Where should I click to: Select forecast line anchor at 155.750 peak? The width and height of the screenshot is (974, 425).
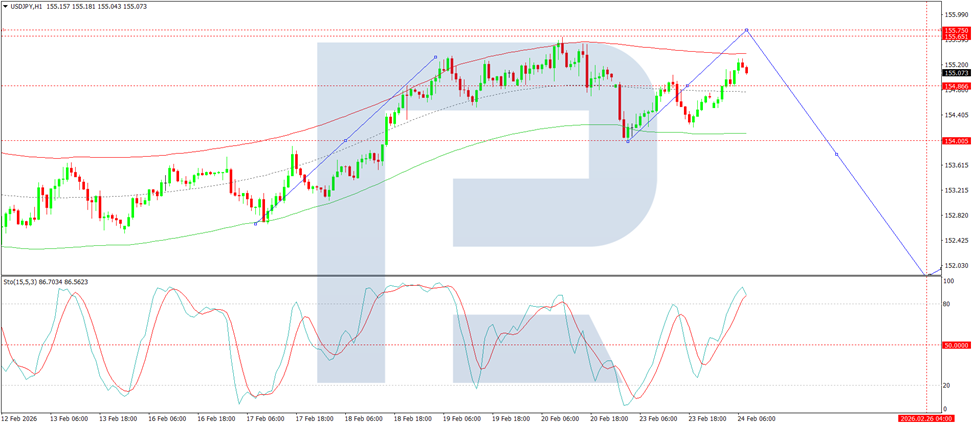[x=746, y=30]
